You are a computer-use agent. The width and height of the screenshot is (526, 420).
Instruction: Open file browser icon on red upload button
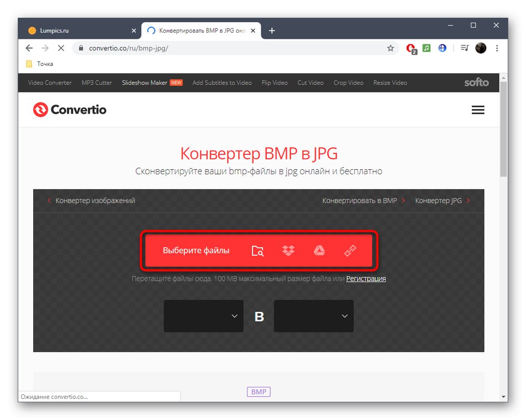click(257, 251)
